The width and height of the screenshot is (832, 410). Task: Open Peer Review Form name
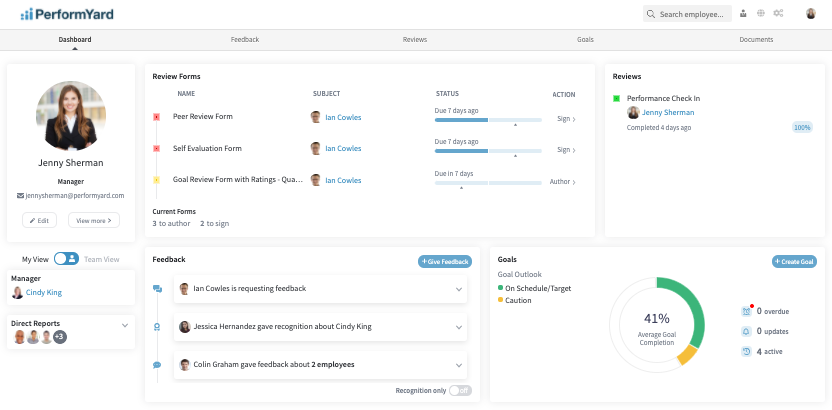pyautogui.click(x=203, y=117)
